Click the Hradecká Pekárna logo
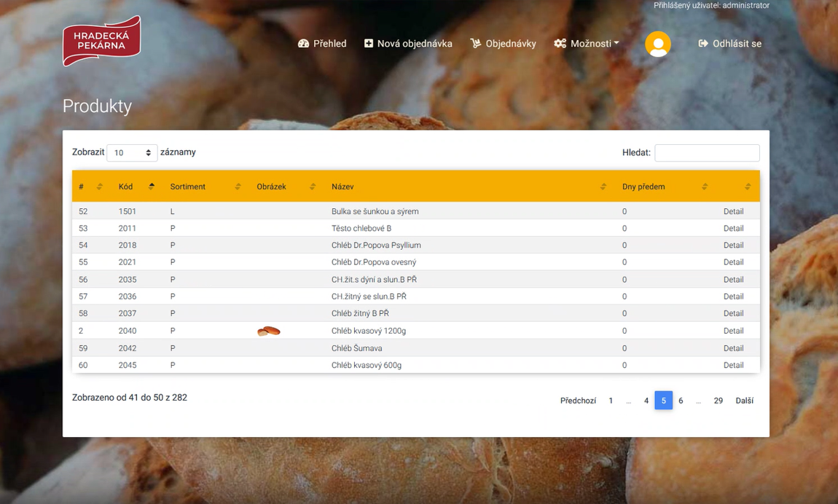838x504 pixels. (101, 41)
